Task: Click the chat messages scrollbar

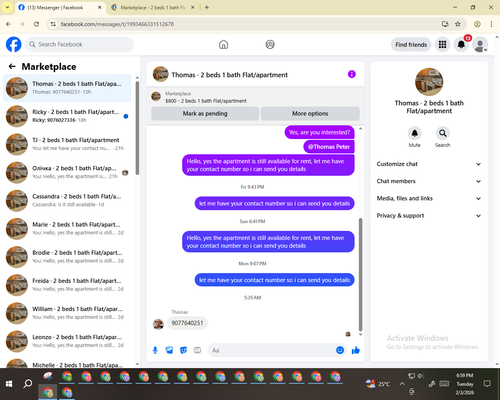Action: [360, 274]
